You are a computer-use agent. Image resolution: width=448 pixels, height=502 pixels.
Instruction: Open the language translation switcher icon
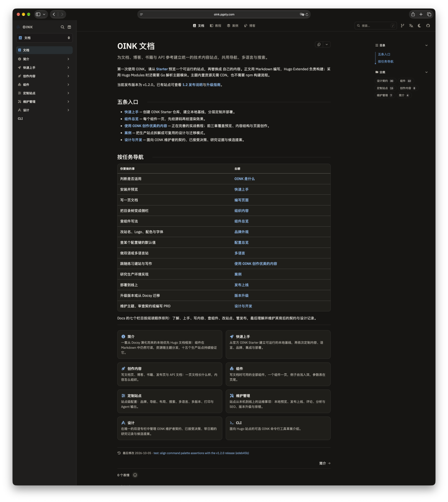pos(411,26)
